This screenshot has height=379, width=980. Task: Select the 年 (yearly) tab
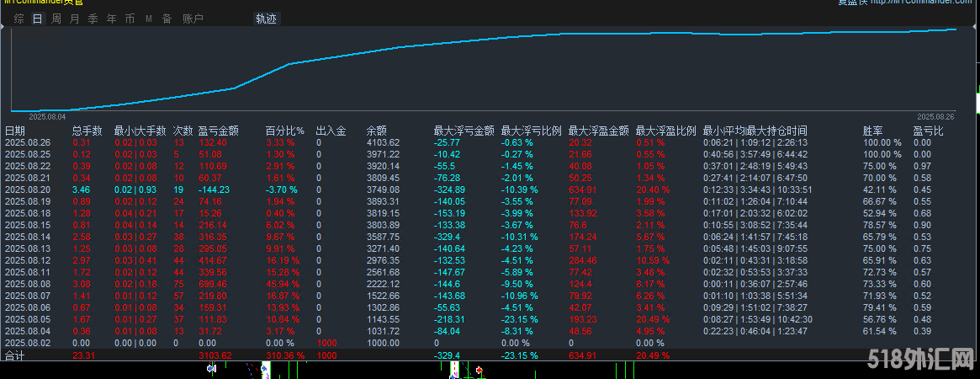tap(112, 19)
